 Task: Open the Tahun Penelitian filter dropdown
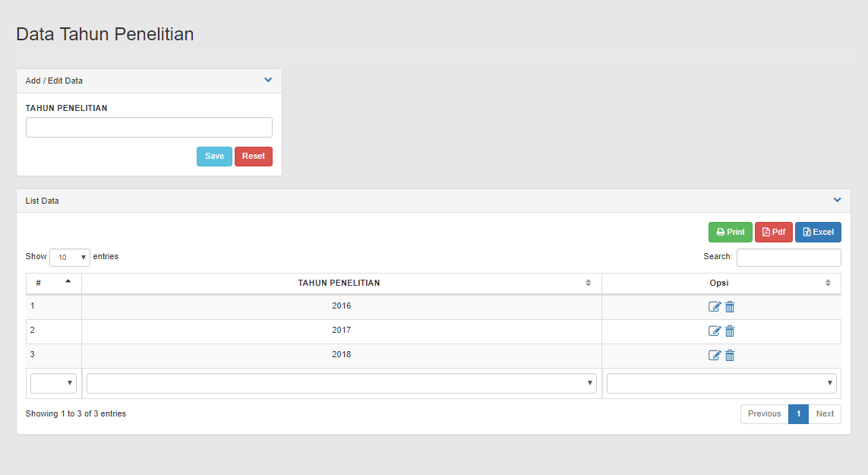pyautogui.click(x=341, y=384)
